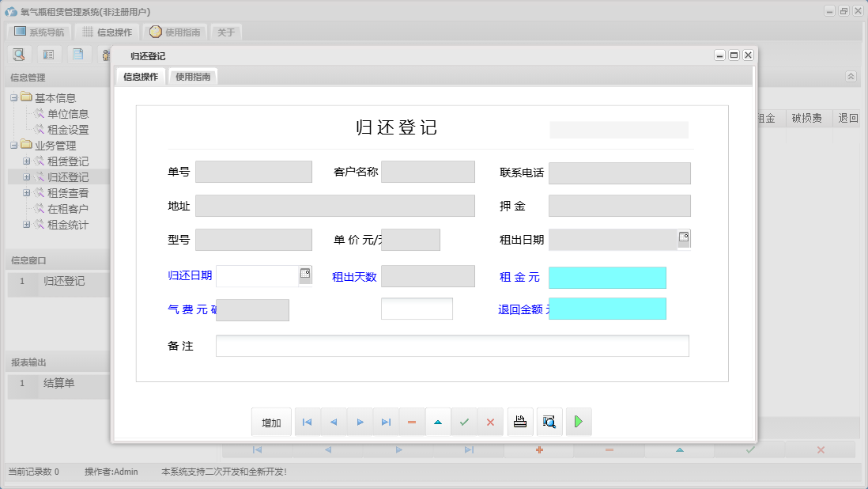Jump to last record with the skip-end icon

[x=386, y=422]
